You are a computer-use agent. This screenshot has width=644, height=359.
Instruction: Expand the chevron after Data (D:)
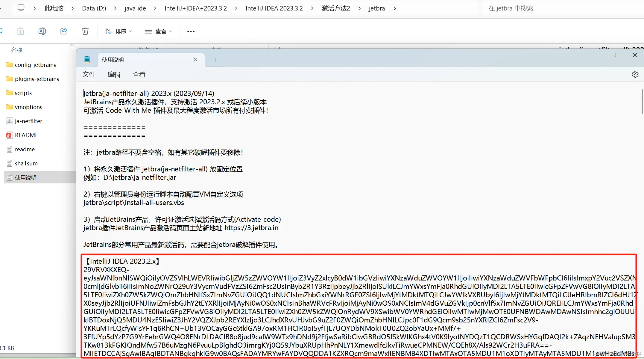pyautogui.click(x=115, y=8)
